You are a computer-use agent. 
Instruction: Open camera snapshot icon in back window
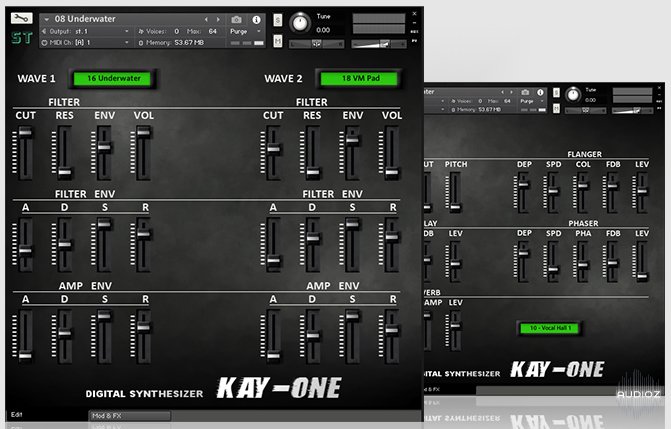tap(525, 92)
